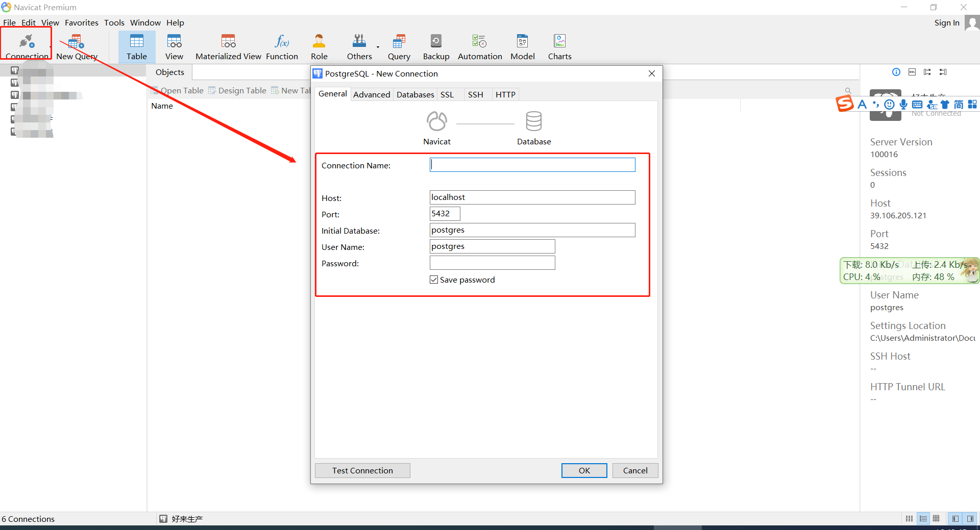Show the DDL panel icon

[912, 72]
